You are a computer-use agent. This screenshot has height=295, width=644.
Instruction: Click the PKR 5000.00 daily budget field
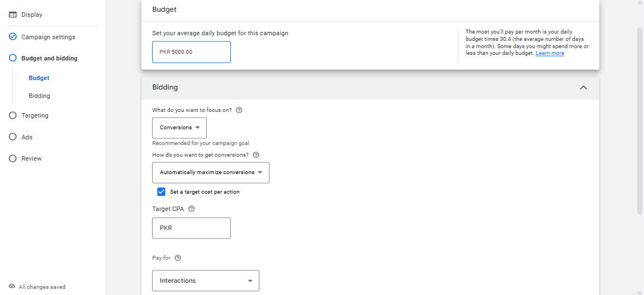191,52
